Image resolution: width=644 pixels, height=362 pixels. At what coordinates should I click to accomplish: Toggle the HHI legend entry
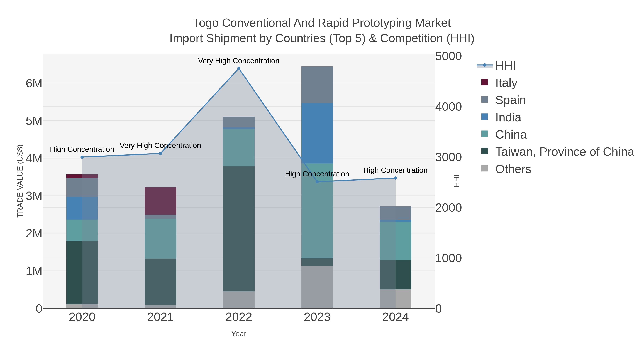coord(496,66)
